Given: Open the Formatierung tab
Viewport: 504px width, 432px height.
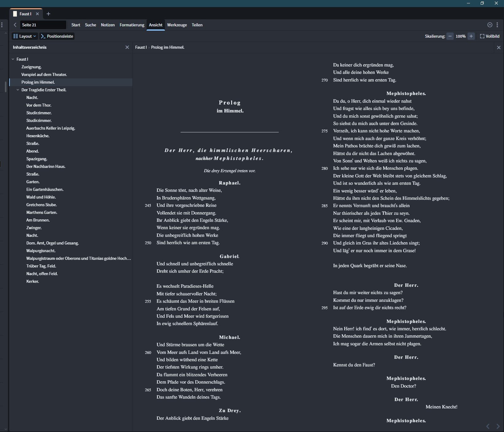Looking at the screenshot, I should click(132, 25).
